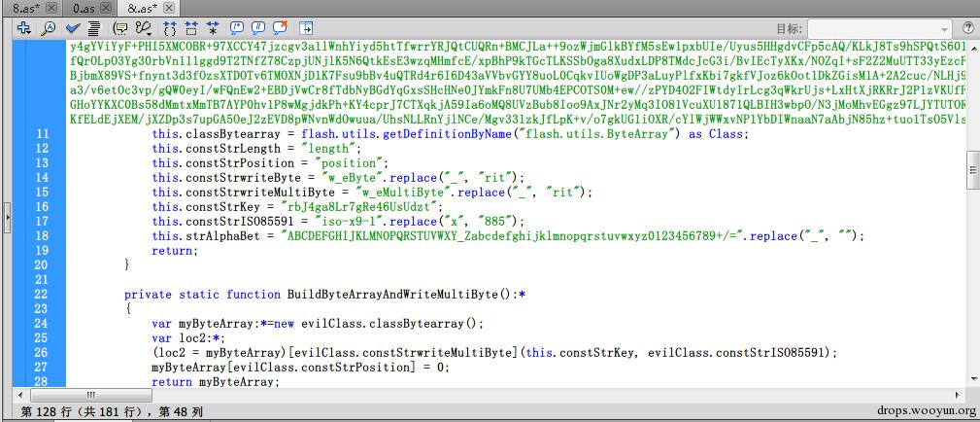Click "return myByteArray" on line 28
The image size is (980, 422).
point(215,382)
